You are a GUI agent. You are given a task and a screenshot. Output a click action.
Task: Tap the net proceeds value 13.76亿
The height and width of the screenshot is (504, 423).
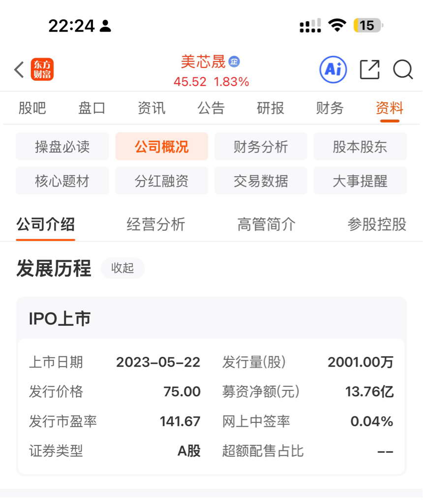pyautogui.click(x=369, y=391)
